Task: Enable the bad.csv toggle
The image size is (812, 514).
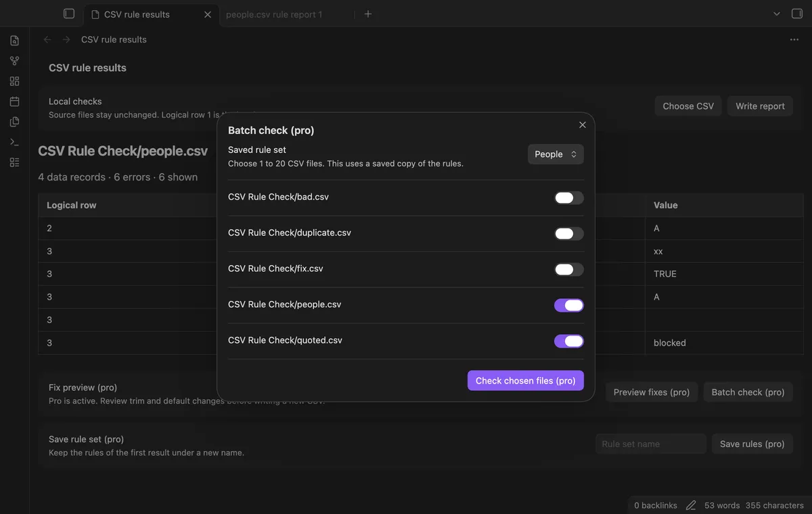Action: 569,197
